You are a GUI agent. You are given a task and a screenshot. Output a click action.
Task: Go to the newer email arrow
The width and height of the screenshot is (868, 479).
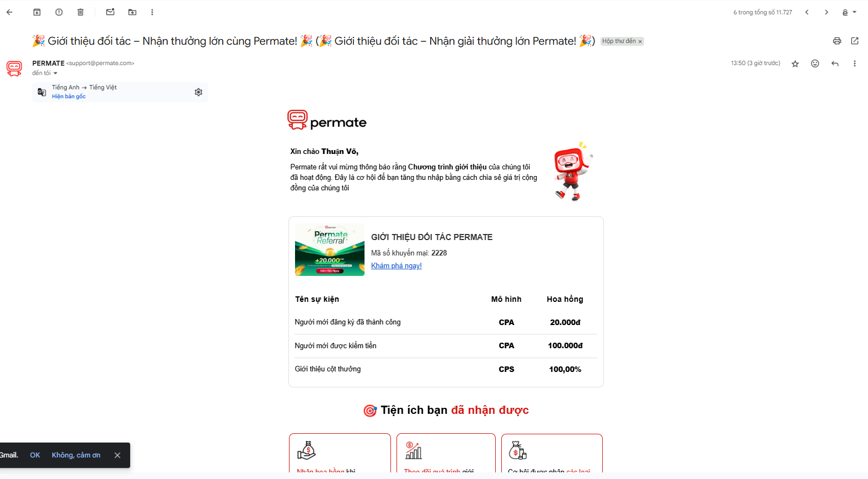click(807, 12)
